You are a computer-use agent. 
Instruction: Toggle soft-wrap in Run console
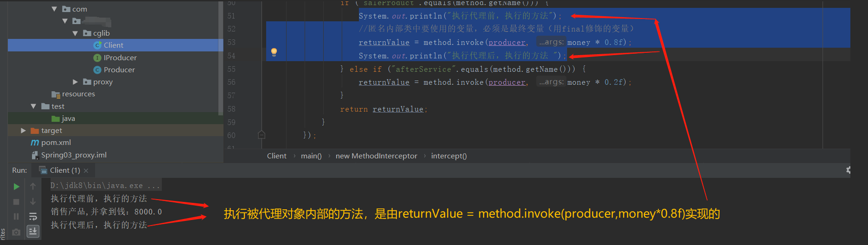(x=33, y=216)
